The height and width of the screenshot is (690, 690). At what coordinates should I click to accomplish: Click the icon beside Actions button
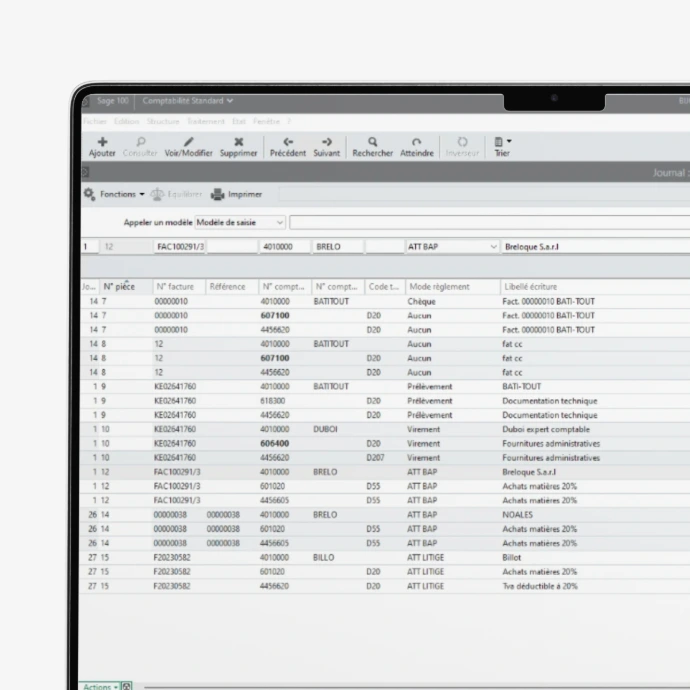tap(127, 686)
